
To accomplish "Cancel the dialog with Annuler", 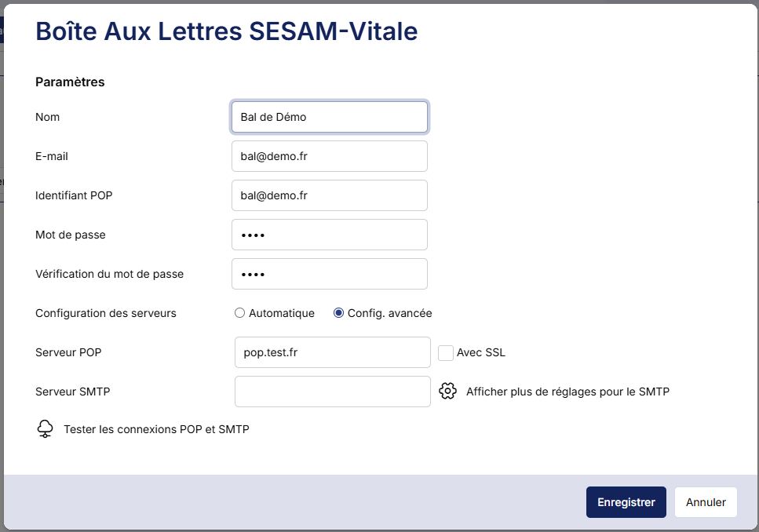I will point(706,502).
